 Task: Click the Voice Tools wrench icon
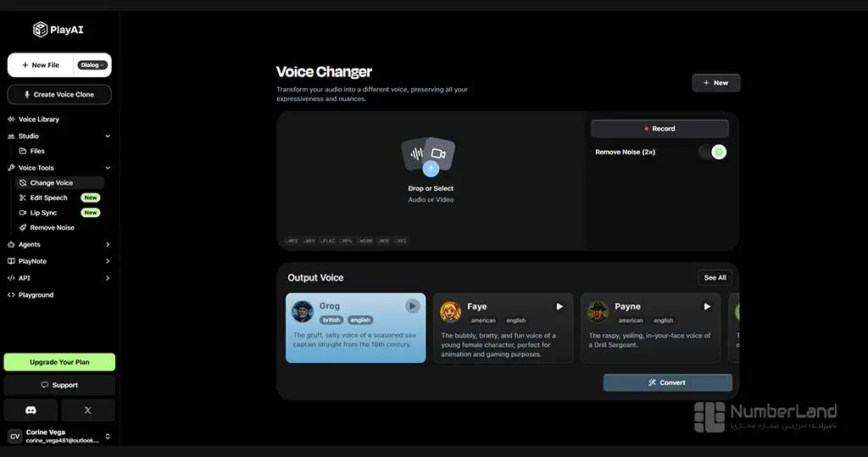tap(11, 168)
